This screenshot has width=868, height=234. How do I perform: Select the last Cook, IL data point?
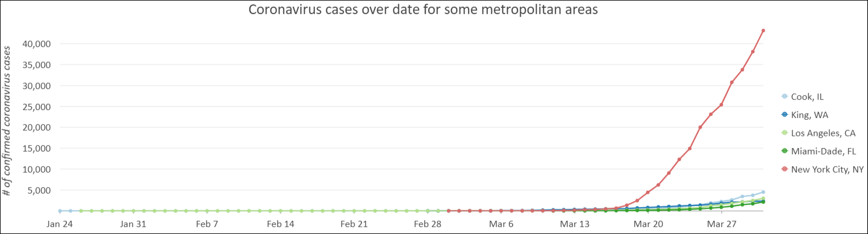[x=763, y=192]
